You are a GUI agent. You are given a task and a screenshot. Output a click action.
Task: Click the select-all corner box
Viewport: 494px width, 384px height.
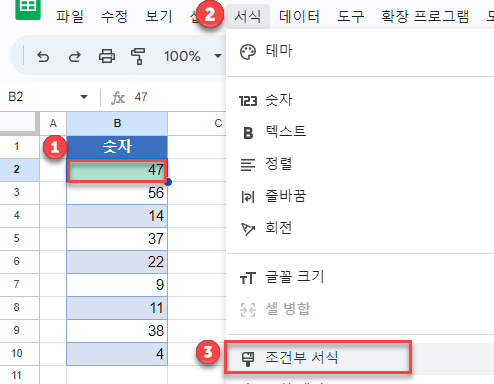(x=18, y=122)
